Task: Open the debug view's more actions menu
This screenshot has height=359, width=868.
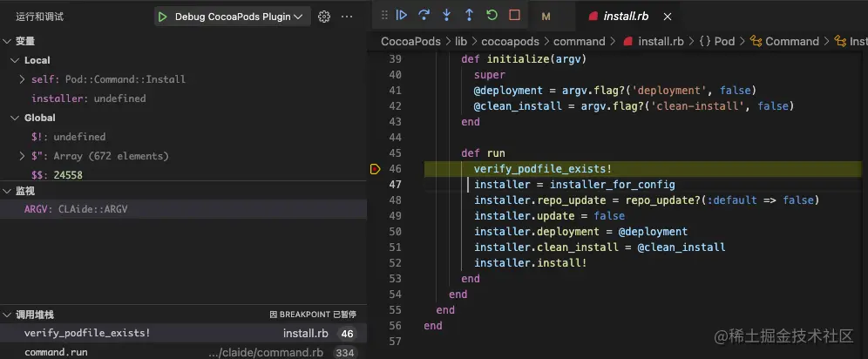Action: click(x=347, y=17)
